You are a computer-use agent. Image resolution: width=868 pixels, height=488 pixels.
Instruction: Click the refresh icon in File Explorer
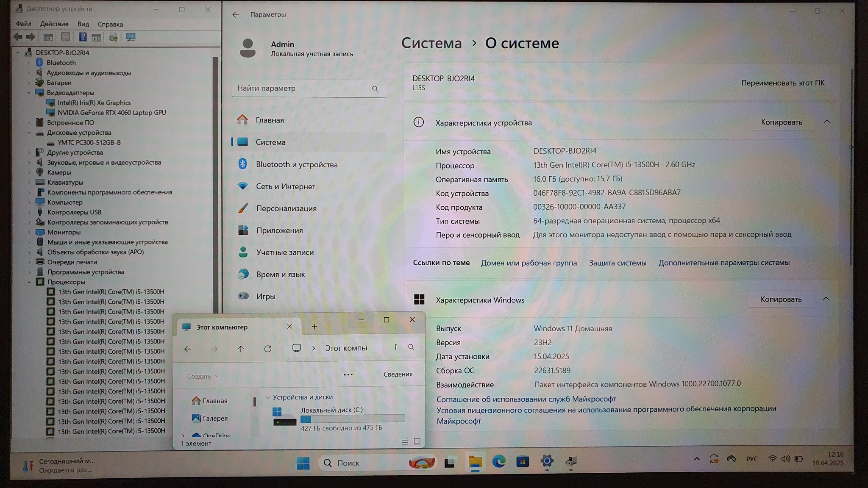point(267,349)
